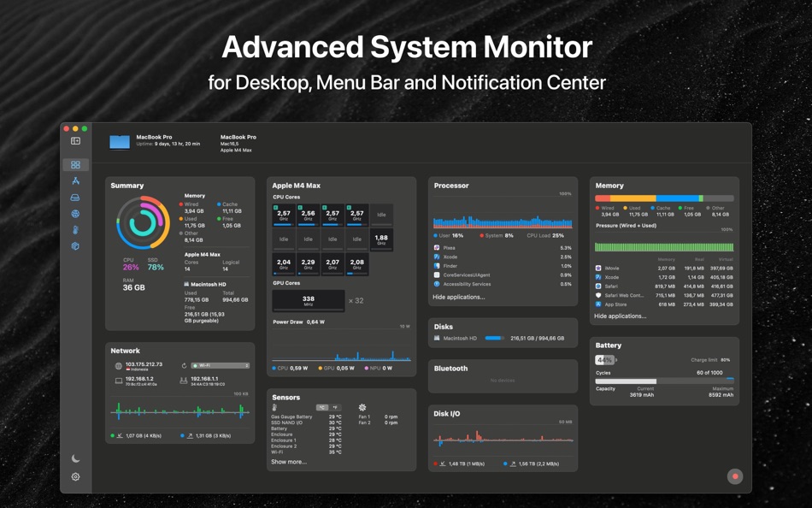Click the CPU Load 25% value
This screenshot has width=812, height=508.
[545, 235]
